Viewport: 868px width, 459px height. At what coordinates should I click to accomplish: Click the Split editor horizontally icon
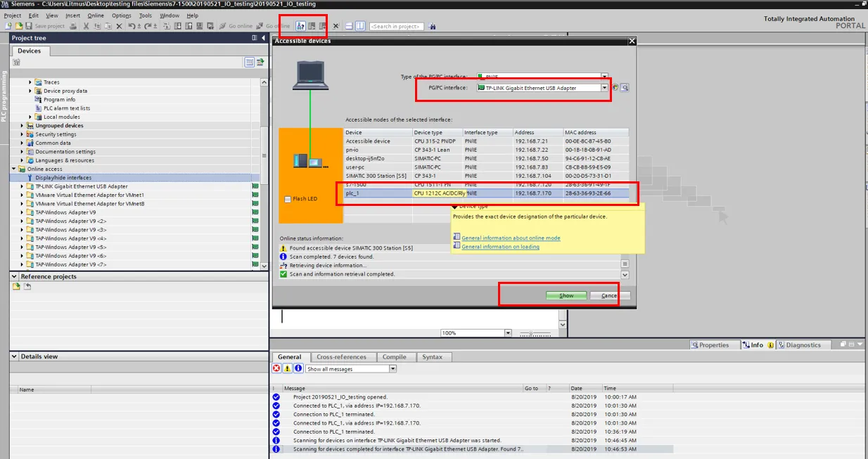tap(347, 26)
